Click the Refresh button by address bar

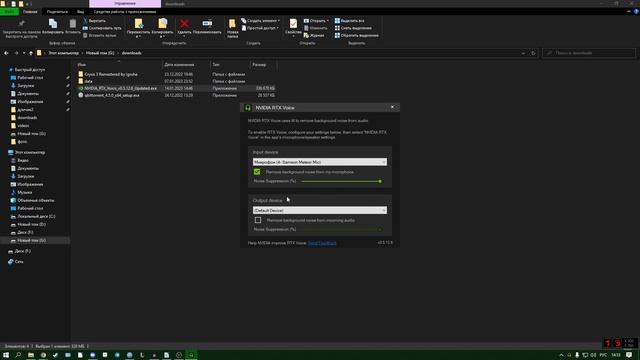(533, 53)
